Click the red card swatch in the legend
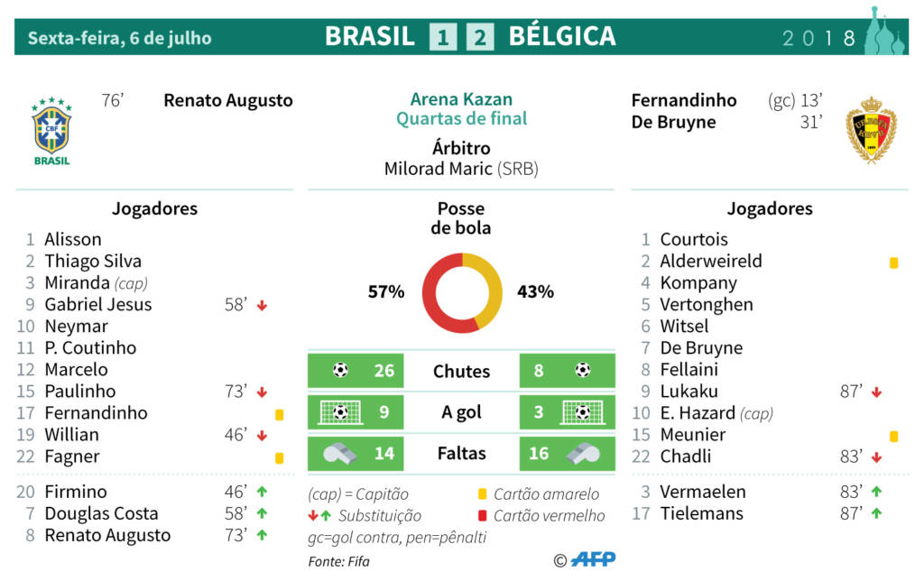This screenshot has width=924, height=581. pos(483,516)
